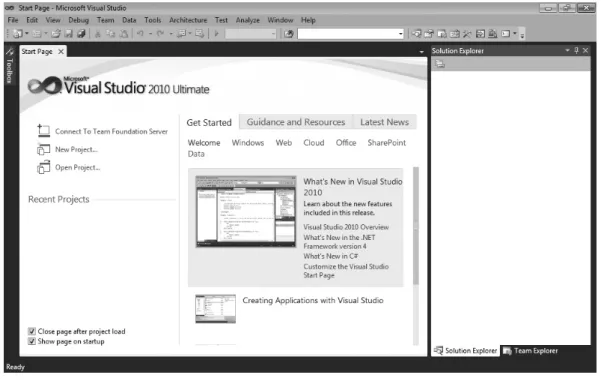Click the Toolbox hammer-and-wrench toolbar icon
Image resolution: width=601 pixels, height=381 pixels.
[467, 34]
